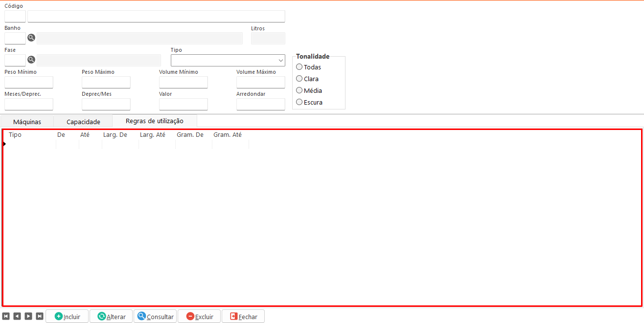Click the Fase lookup magnifier icon

31,60
